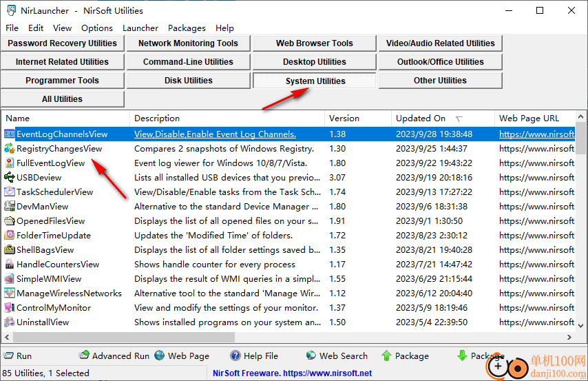Select System Utilities category
This screenshot has height=381, width=588.
point(314,81)
